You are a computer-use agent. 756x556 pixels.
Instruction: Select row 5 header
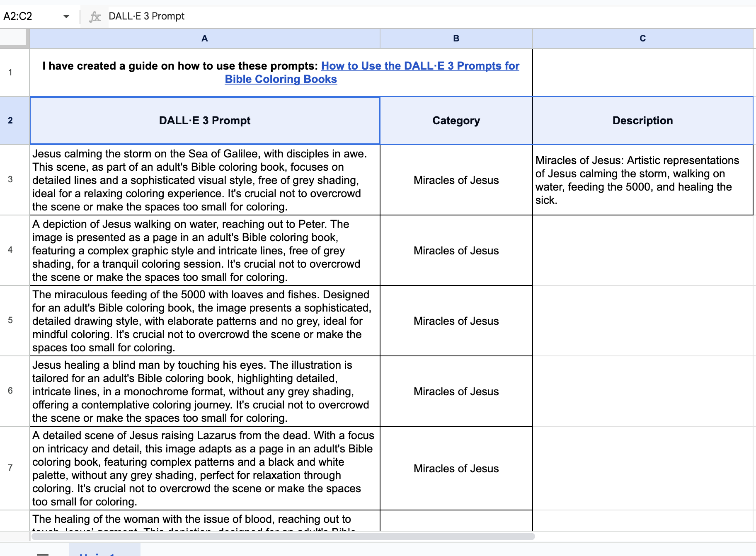(10, 320)
